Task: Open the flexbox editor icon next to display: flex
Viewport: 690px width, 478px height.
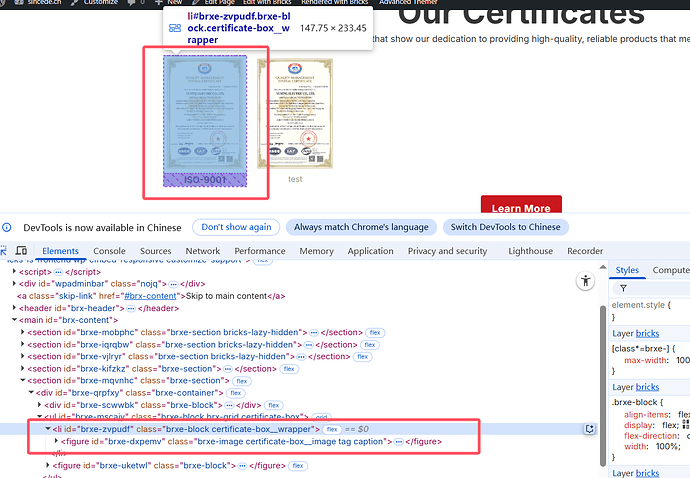Action: tap(686, 425)
